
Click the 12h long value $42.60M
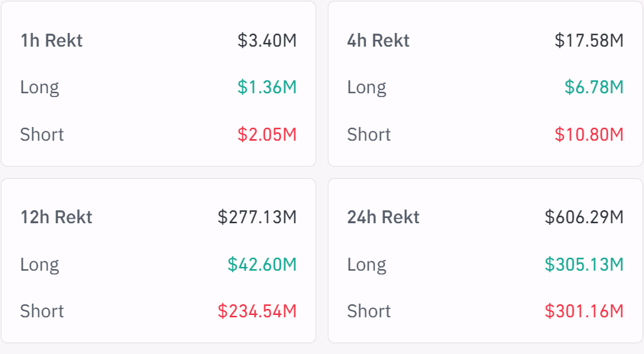[x=262, y=265]
